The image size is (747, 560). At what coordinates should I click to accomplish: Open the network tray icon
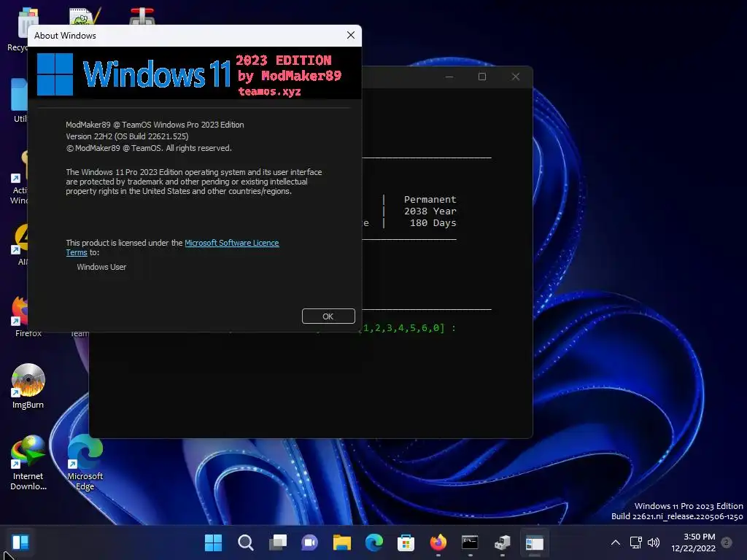click(x=636, y=542)
